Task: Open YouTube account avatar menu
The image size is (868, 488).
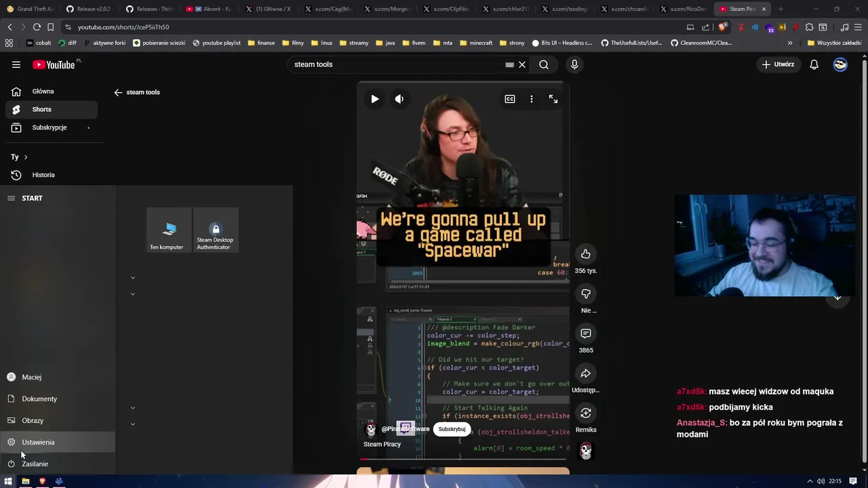Action: tap(840, 64)
